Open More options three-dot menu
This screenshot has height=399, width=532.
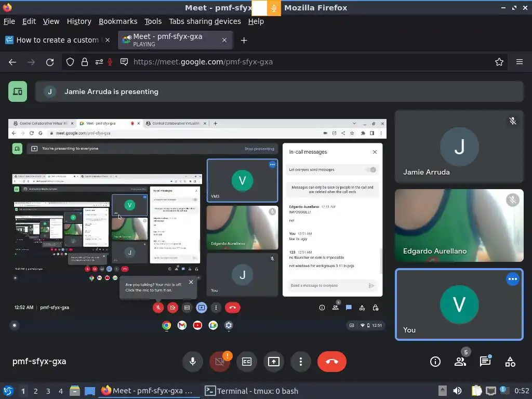click(301, 362)
